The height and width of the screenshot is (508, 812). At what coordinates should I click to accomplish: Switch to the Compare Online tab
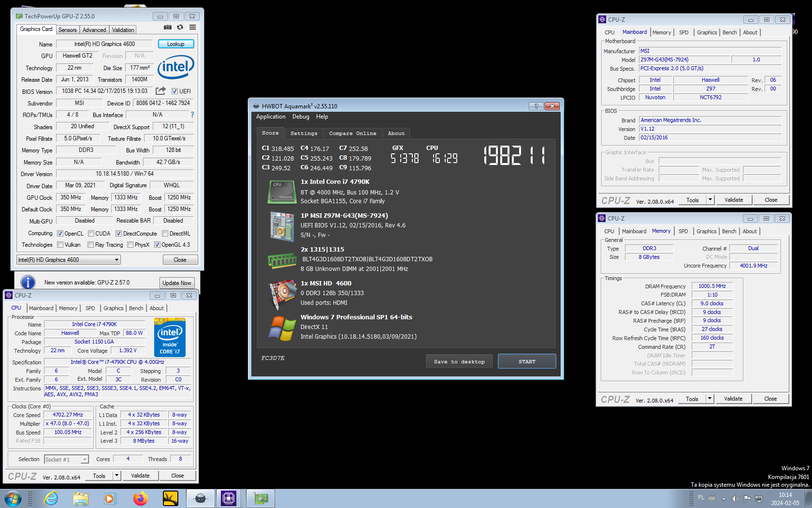[x=352, y=133]
